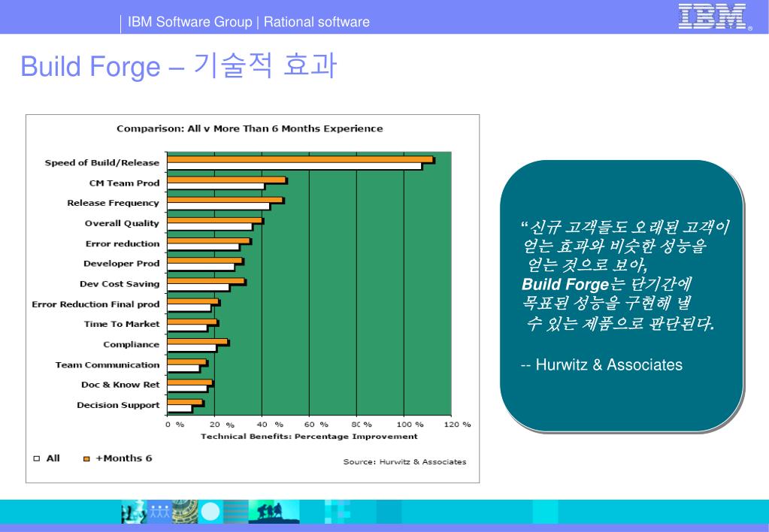Click the '120 %' axis tick label
The image size is (769, 532).
(x=458, y=425)
